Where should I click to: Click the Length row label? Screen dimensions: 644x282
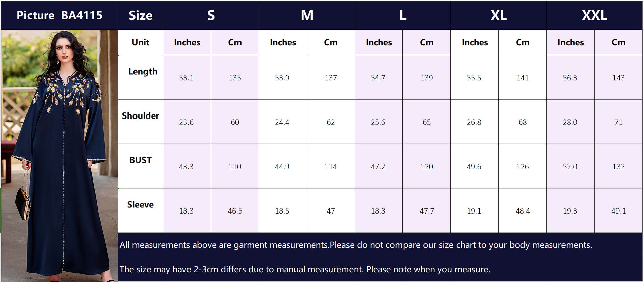point(143,72)
